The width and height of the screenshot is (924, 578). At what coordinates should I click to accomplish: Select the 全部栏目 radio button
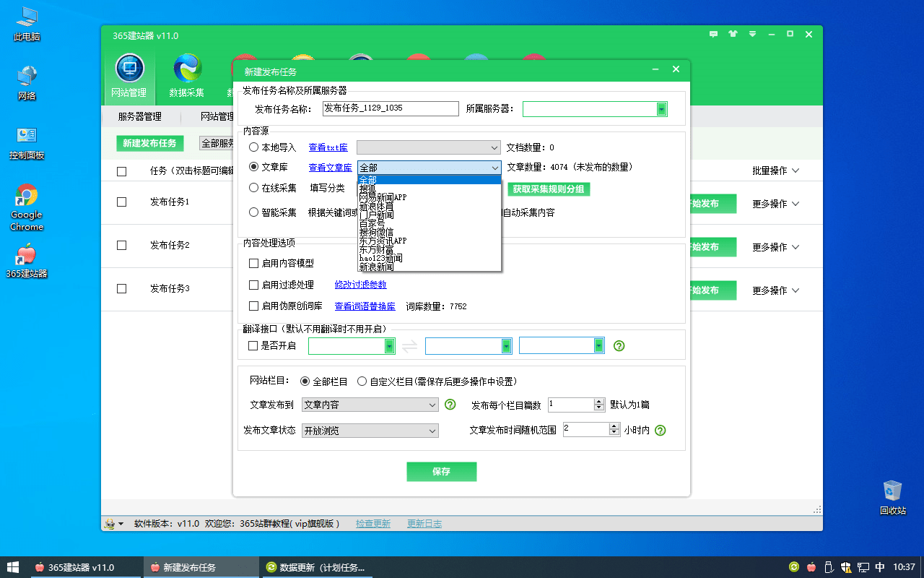coord(305,381)
